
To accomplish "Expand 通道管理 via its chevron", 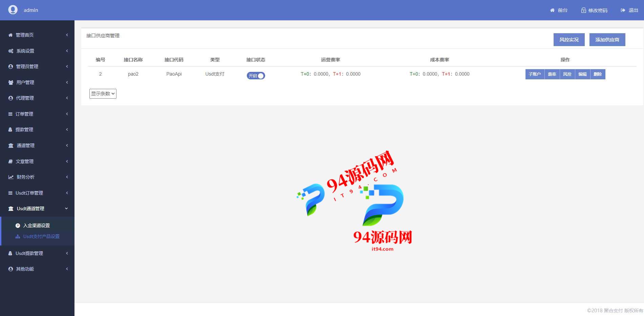I will click(x=67, y=145).
